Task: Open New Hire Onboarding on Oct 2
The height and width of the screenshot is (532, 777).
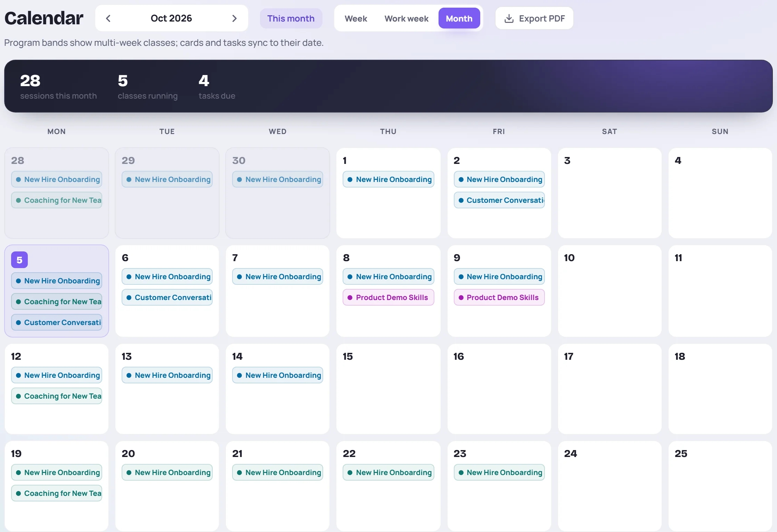Action: pos(499,179)
